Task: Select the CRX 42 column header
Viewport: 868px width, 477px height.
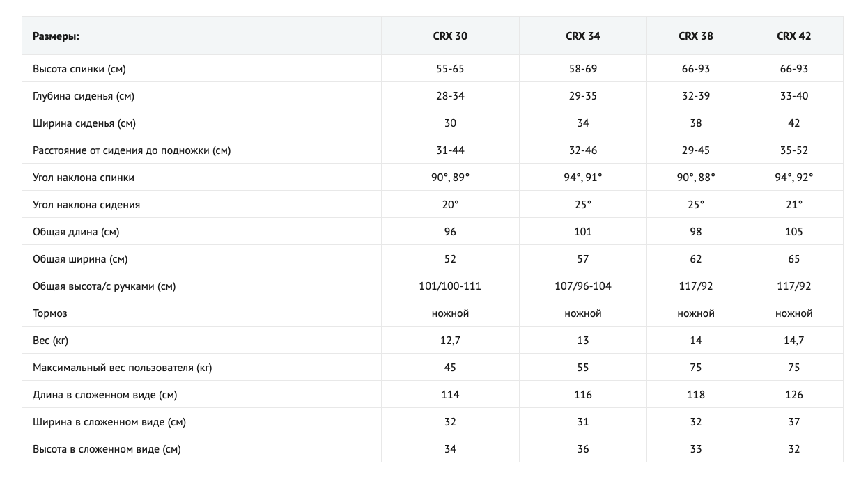Action: [794, 36]
